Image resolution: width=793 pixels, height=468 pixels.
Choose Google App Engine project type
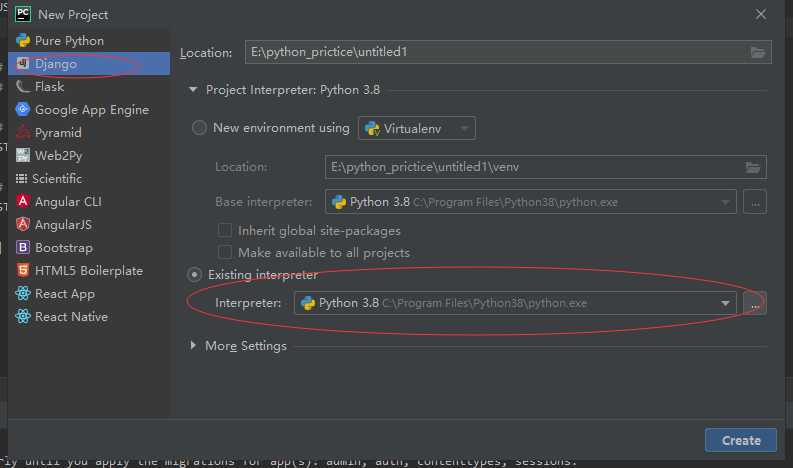92,110
